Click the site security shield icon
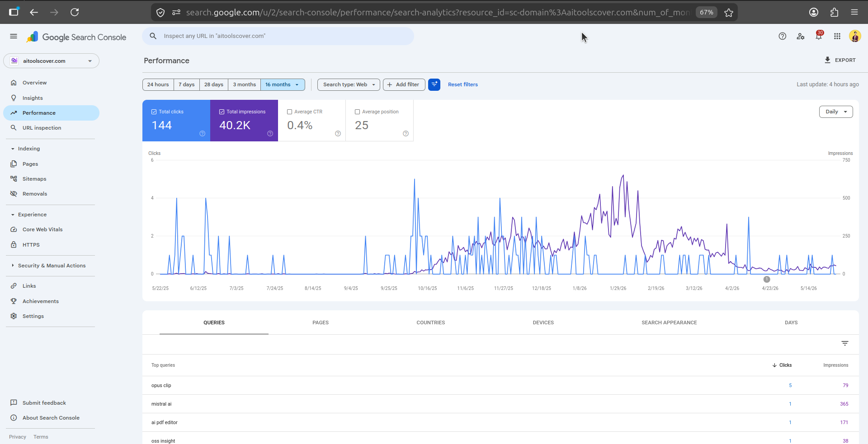This screenshot has width=868, height=444. tap(160, 13)
